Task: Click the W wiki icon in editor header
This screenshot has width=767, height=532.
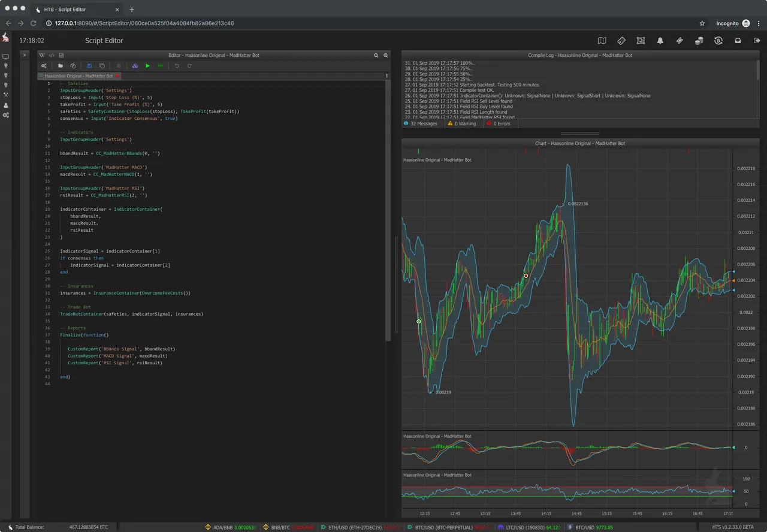Action: pyautogui.click(x=43, y=55)
